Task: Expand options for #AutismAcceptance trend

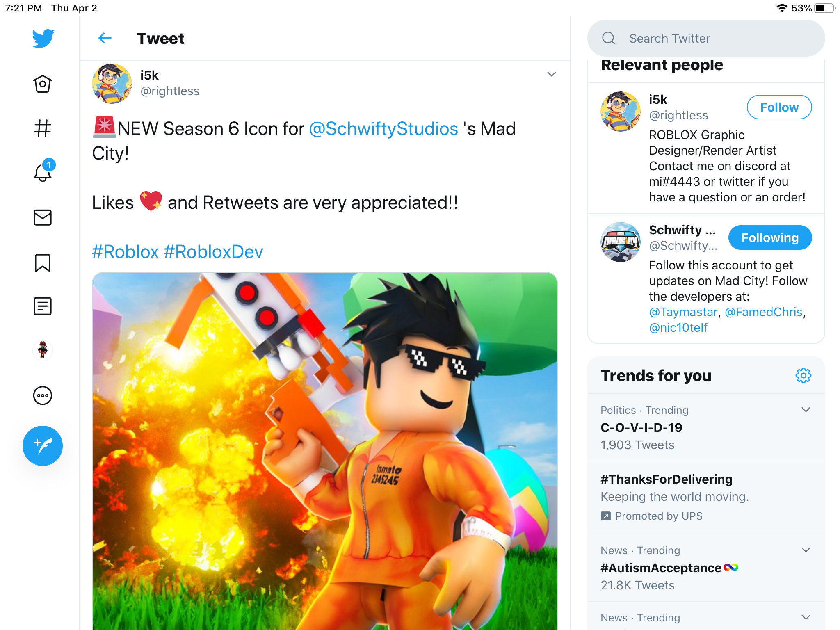Action: pos(806,550)
